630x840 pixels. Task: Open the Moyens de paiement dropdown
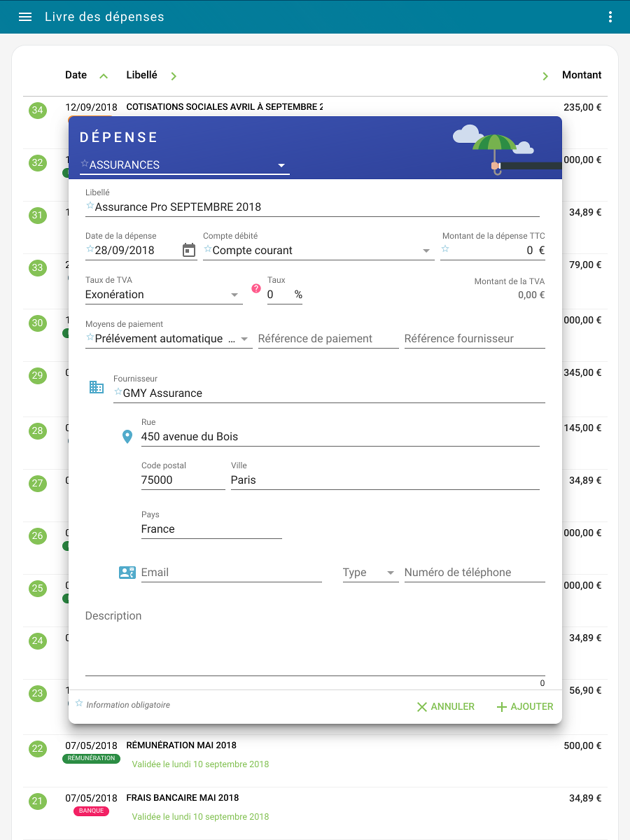(244, 339)
